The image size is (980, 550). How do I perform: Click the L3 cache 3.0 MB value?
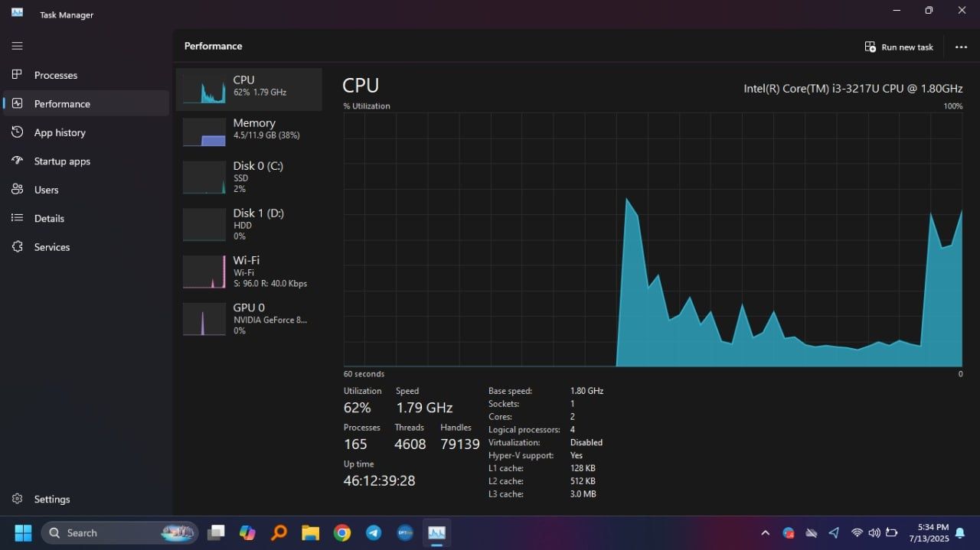tap(583, 494)
